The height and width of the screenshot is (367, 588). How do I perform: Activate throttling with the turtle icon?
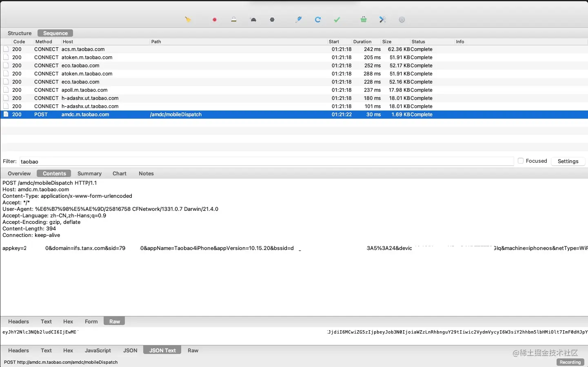click(253, 19)
